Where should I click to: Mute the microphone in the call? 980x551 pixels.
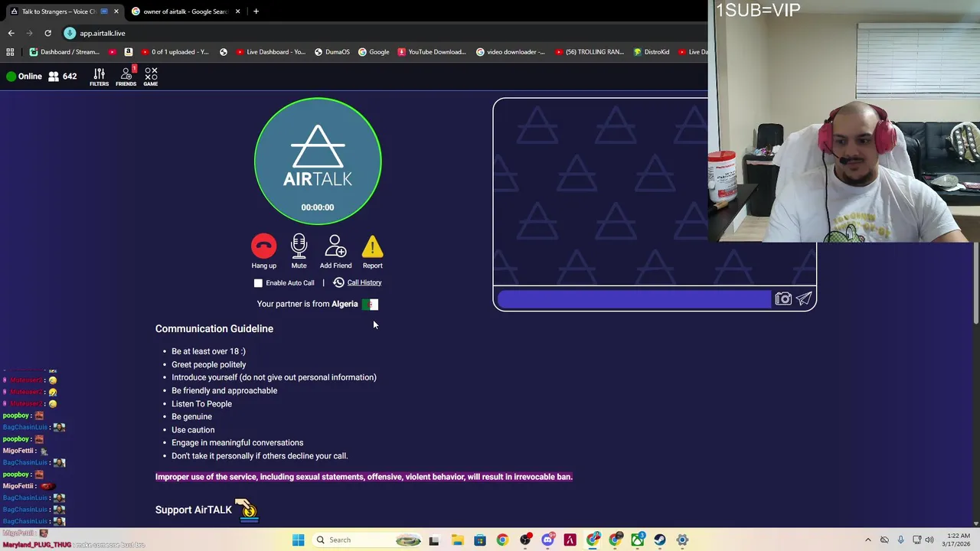(x=299, y=246)
